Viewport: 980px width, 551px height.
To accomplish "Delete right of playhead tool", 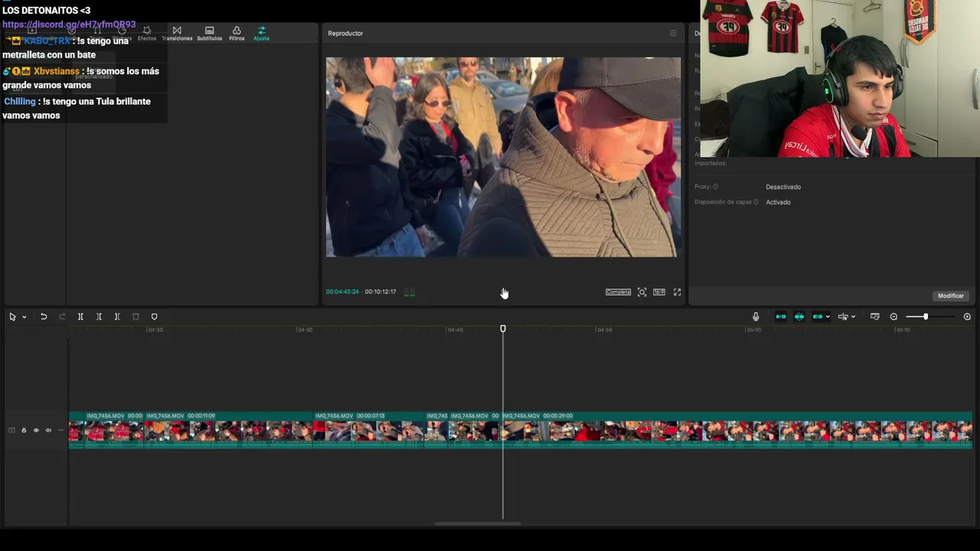I will point(117,317).
